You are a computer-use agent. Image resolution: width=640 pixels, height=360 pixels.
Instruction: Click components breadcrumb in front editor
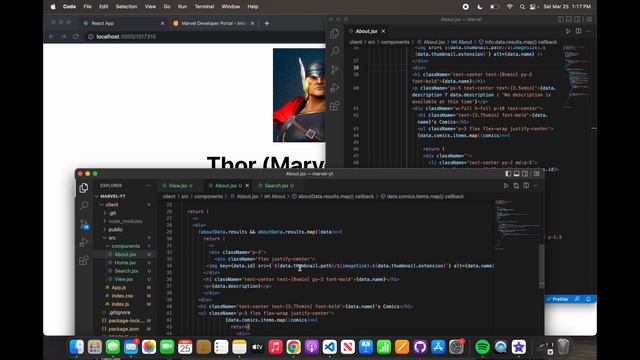coord(208,196)
